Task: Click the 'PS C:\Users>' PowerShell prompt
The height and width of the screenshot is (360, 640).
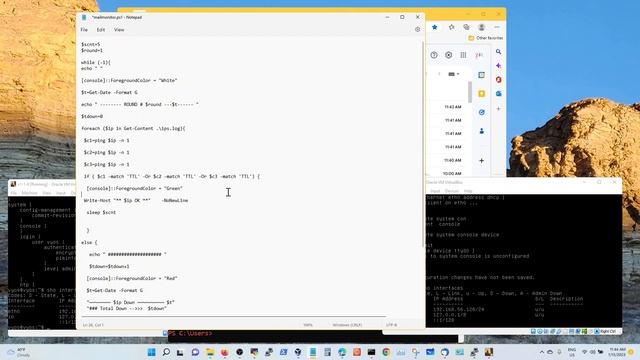Action: pos(191,333)
